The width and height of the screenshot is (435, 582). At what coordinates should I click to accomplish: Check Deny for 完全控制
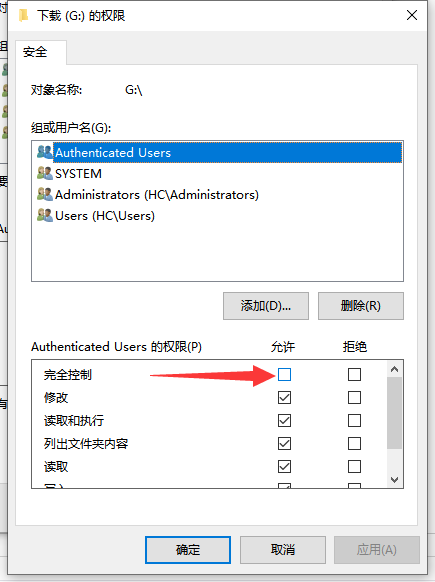[x=354, y=375]
